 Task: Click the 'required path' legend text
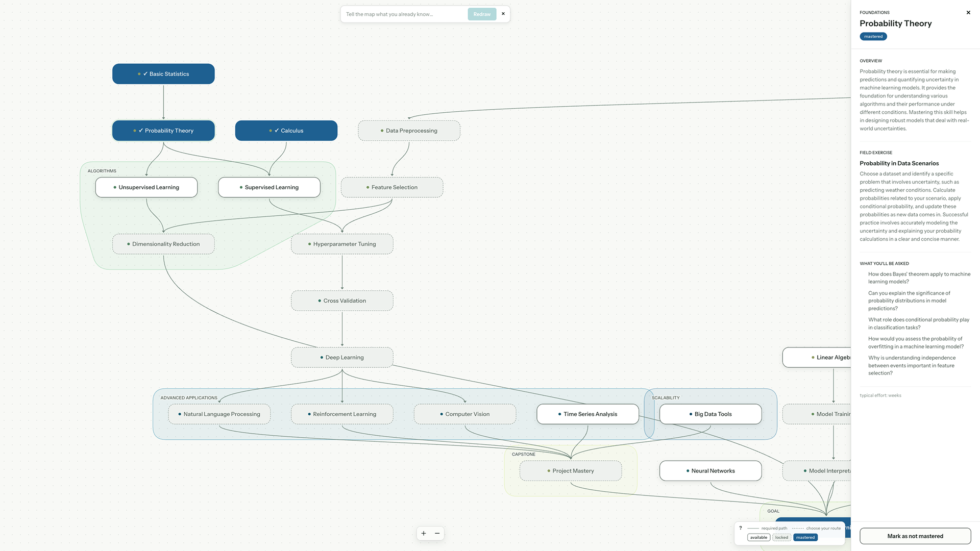pyautogui.click(x=774, y=528)
